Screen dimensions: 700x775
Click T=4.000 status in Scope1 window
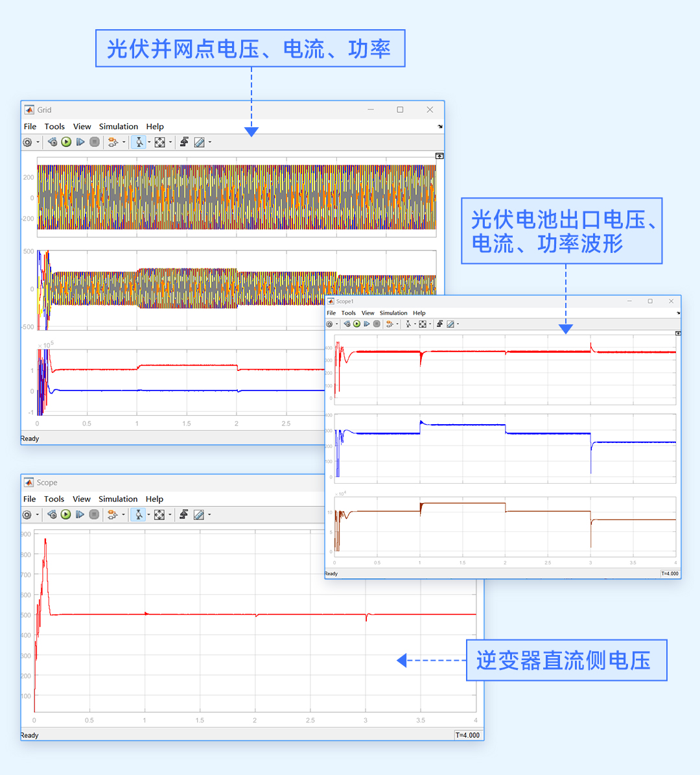click(670, 573)
